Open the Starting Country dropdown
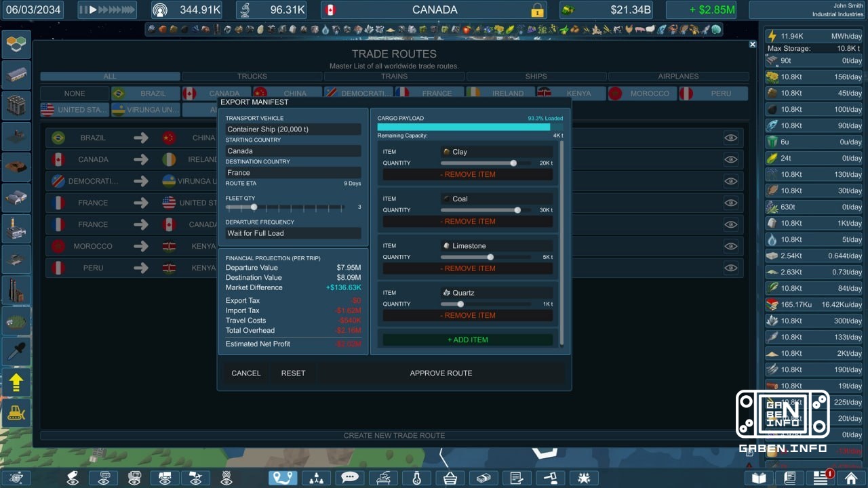This screenshot has height=488, width=868. pos(293,150)
